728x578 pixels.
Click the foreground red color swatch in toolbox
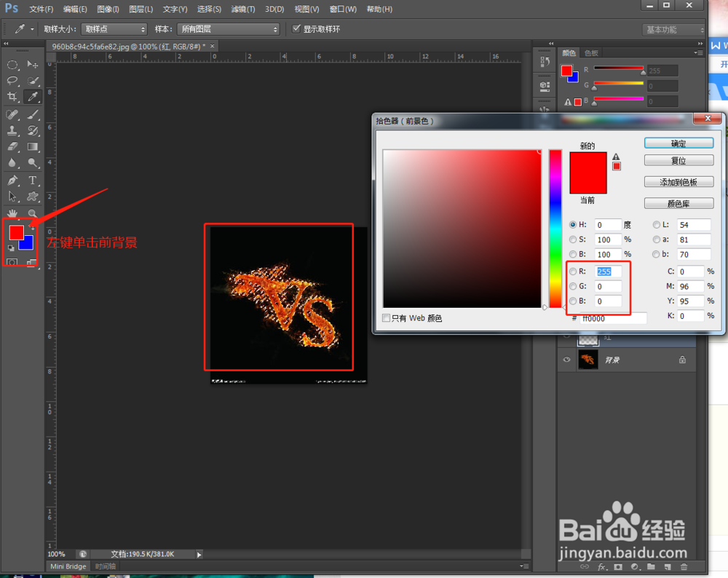point(16,233)
